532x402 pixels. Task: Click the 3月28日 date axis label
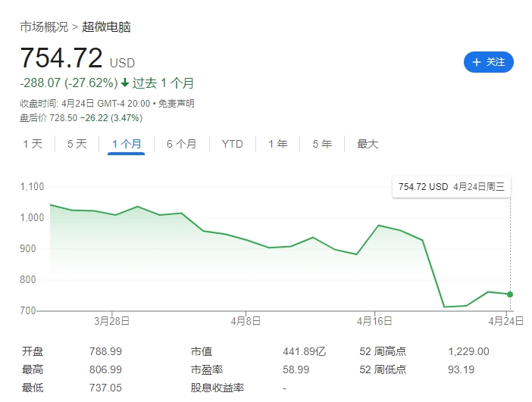(112, 321)
